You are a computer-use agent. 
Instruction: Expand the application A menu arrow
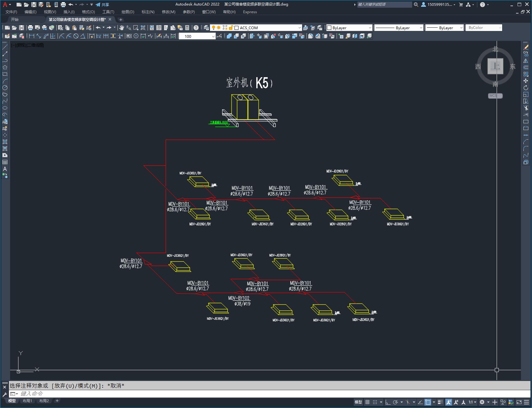click(10, 5)
